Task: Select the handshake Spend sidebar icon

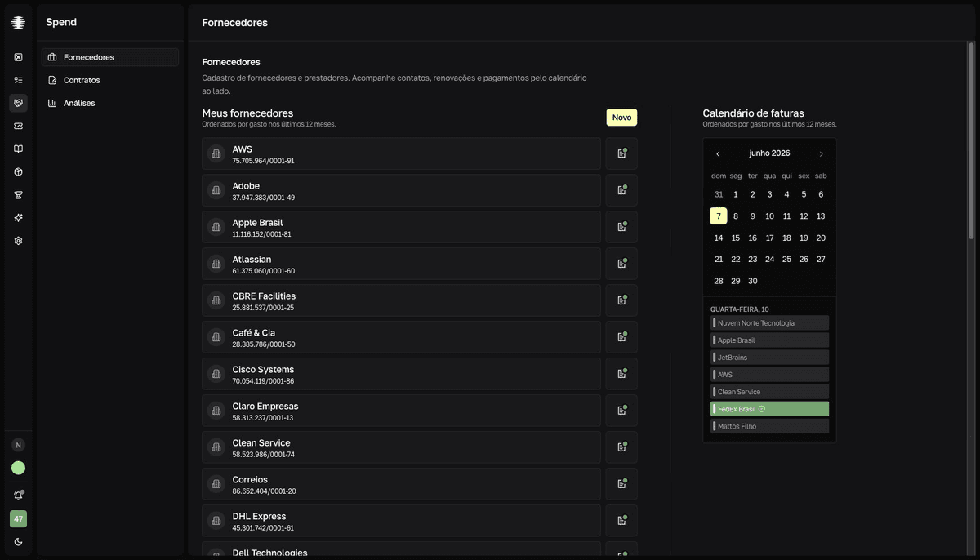Action: tap(18, 103)
